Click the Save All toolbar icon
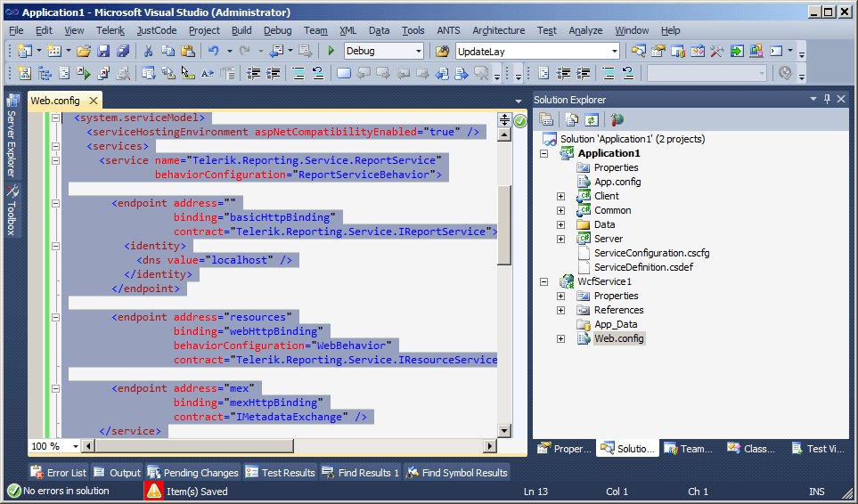 point(122,51)
